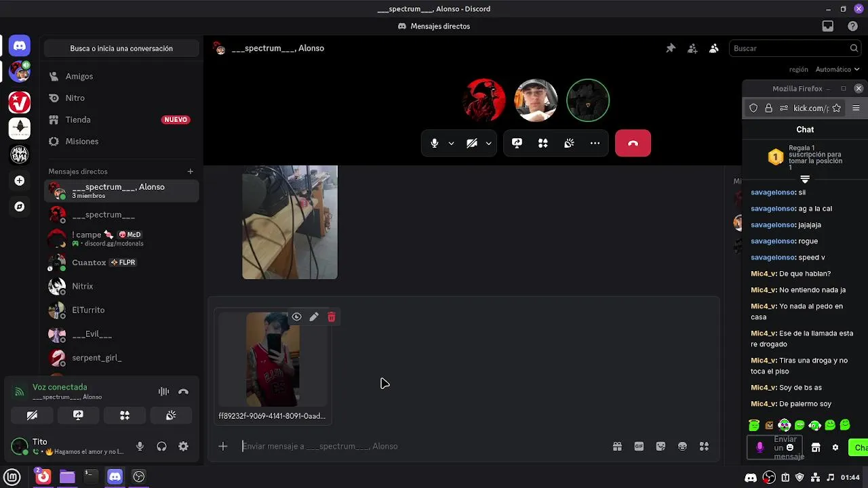Image resolution: width=868 pixels, height=488 pixels.
Task: Bookmark page with Firefox star icon
Action: (836, 108)
